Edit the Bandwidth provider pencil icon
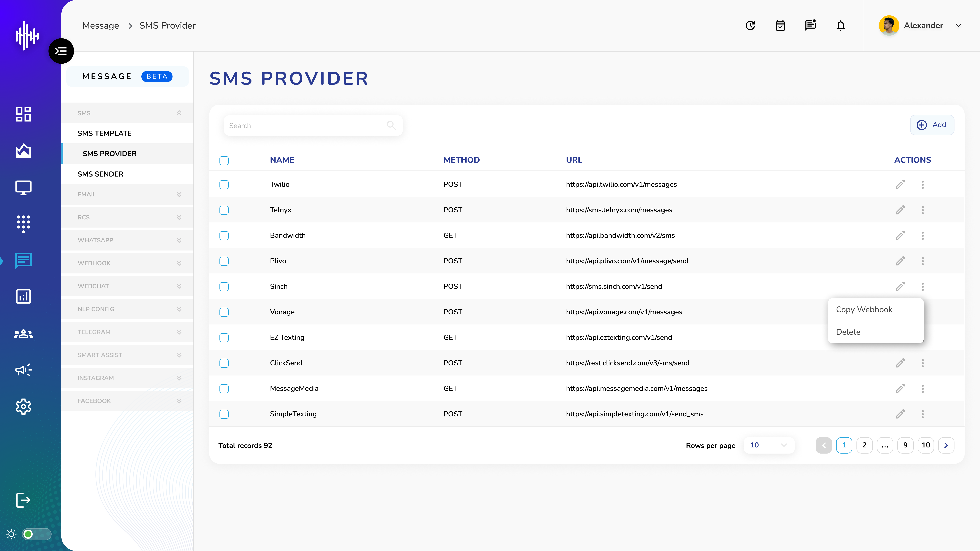 [900, 235]
